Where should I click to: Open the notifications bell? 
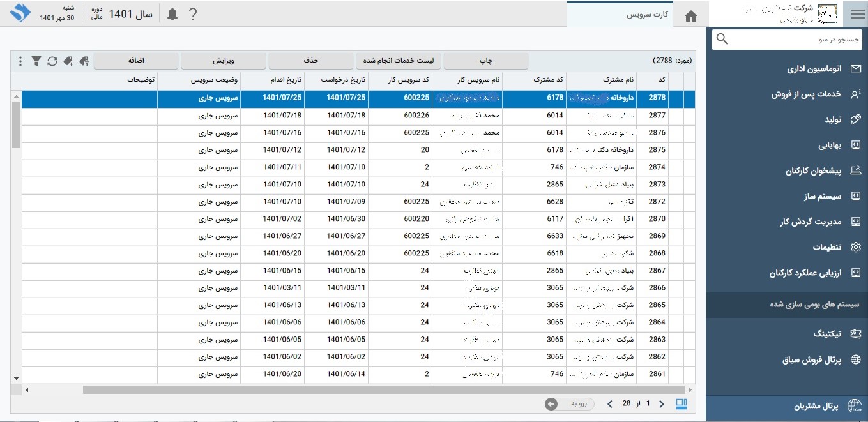tap(172, 14)
